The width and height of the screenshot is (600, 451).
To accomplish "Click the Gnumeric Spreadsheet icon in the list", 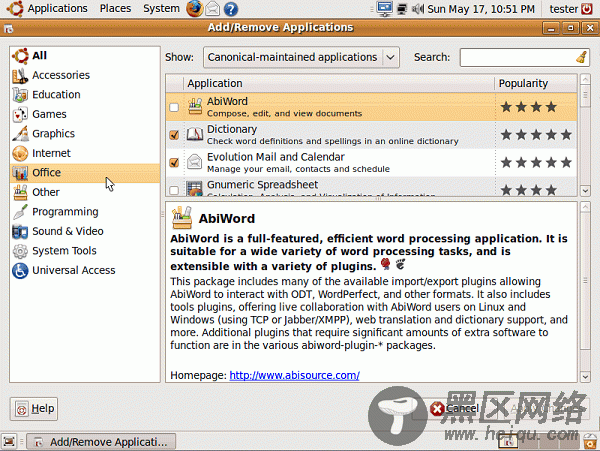I will click(195, 189).
